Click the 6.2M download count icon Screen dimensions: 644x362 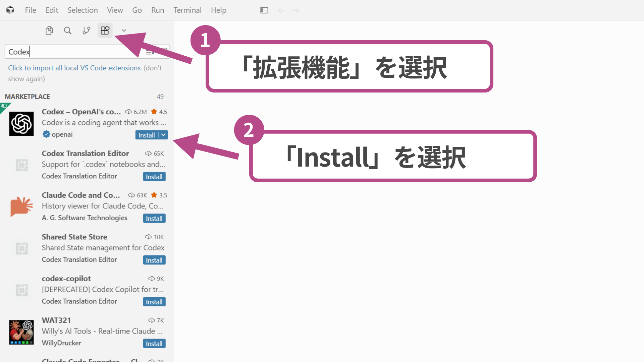pos(128,112)
